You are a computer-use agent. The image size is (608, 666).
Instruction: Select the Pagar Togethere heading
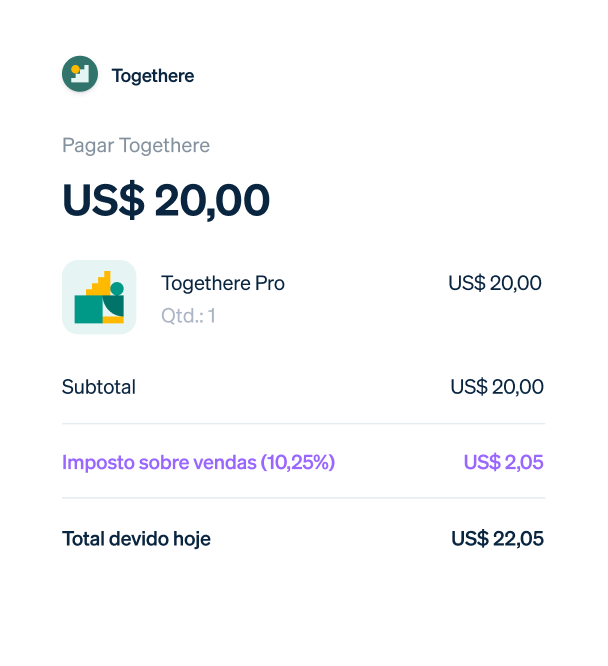(x=136, y=145)
